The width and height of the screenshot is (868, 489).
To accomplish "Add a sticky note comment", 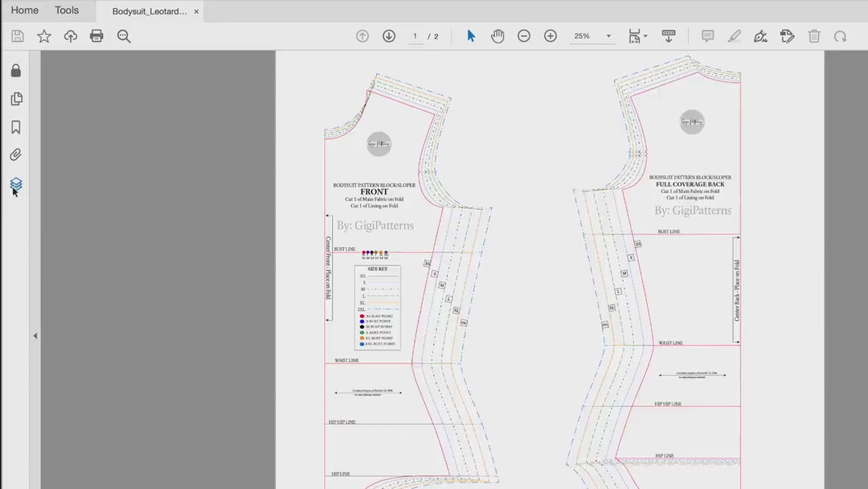I will pos(707,35).
